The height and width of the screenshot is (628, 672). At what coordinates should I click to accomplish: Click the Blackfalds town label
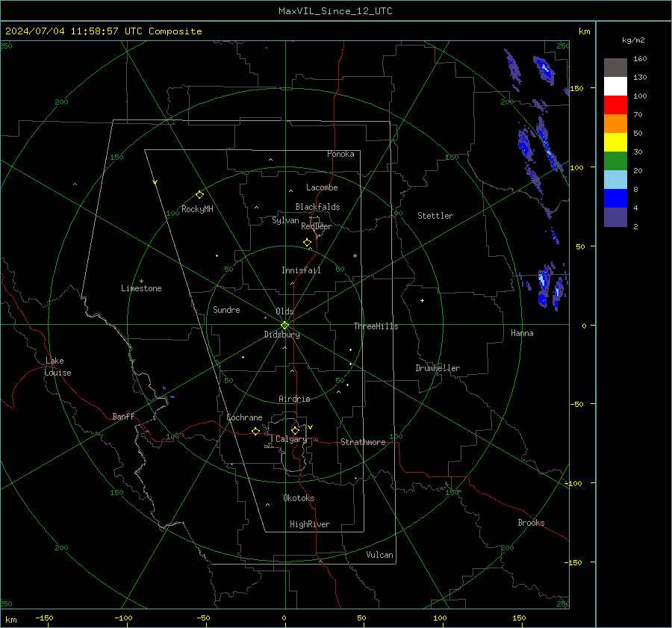[317, 207]
